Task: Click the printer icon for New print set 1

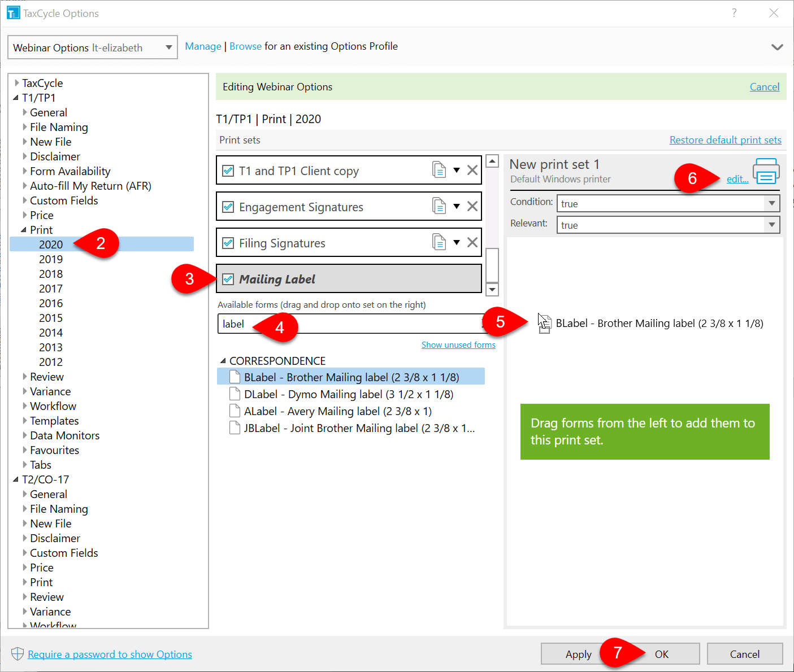Action: click(766, 171)
